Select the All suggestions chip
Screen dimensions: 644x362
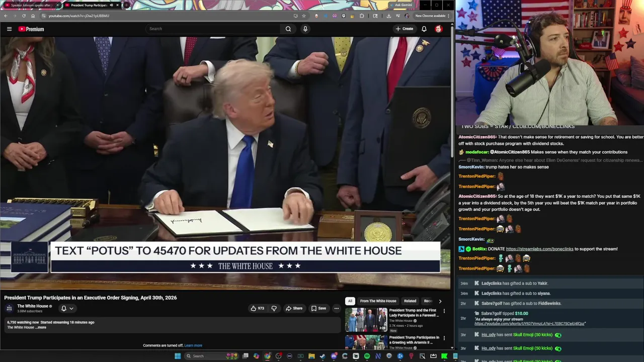350,301
